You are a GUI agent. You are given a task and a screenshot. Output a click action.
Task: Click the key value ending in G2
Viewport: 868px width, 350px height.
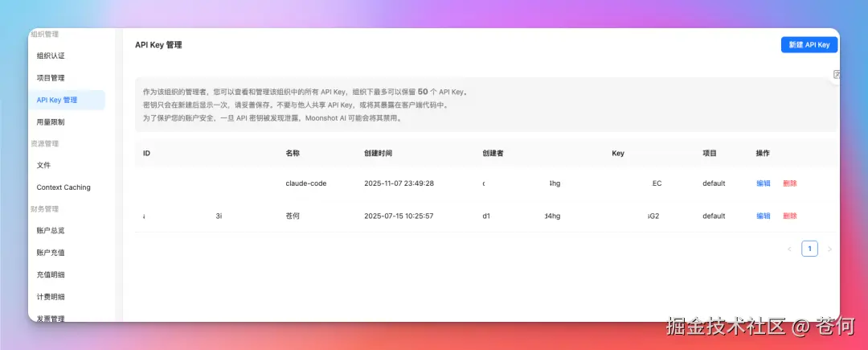tap(653, 216)
